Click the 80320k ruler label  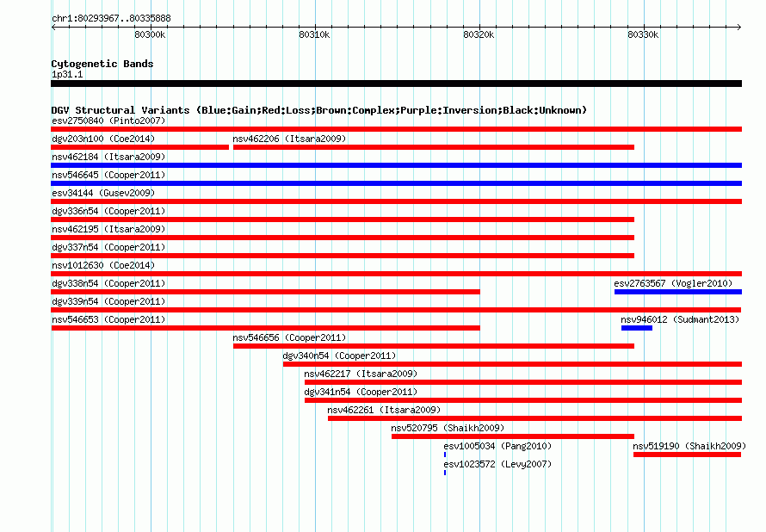point(479,34)
